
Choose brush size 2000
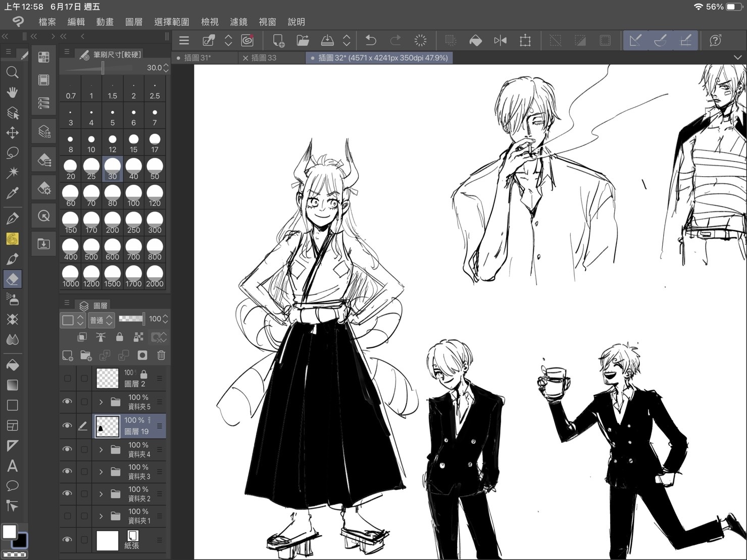155,276
